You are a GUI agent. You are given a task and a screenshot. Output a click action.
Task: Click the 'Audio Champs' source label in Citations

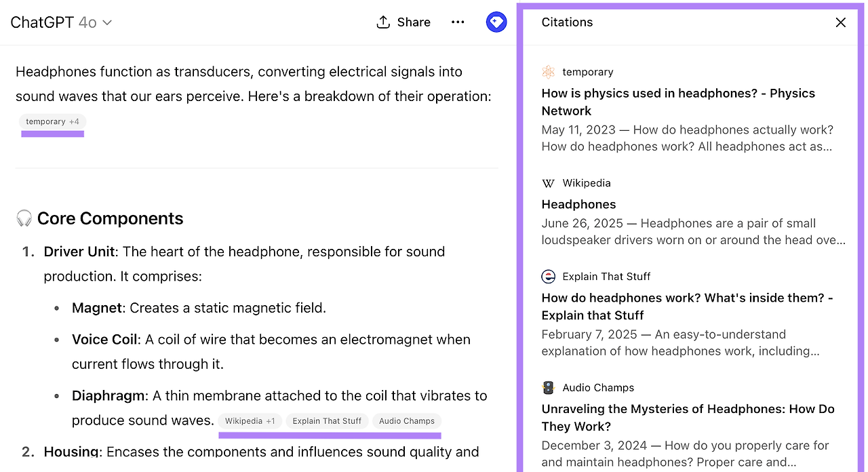click(x=598, y=388)
